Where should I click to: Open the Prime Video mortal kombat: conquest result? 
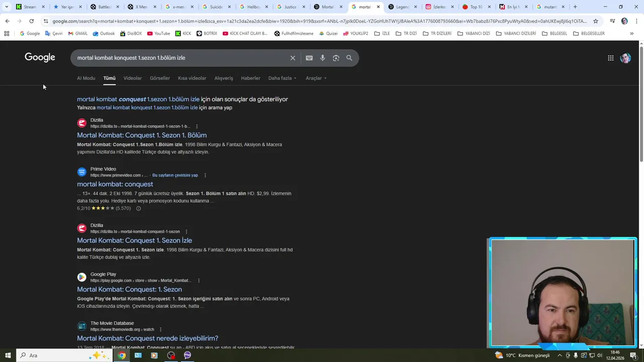pos(115,184)
